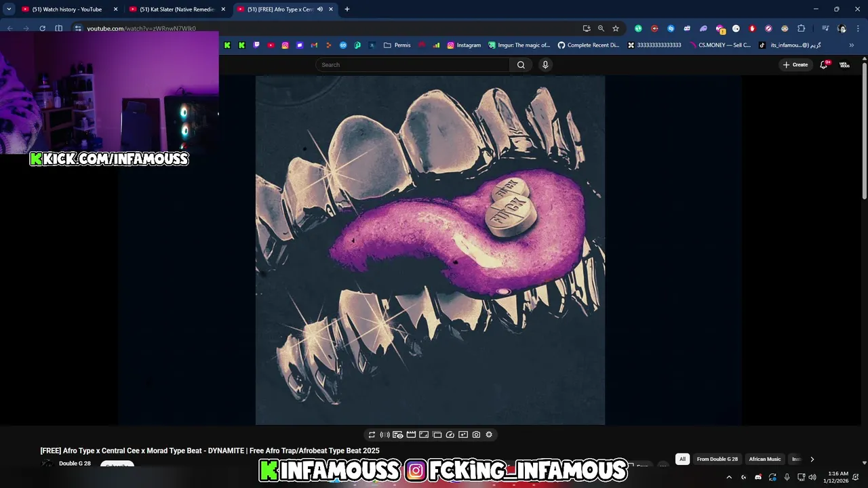Image resolution: width=868 pixels, height=488 pixels.
Task: Open the tab search dropdown arrow
Action: [9, 9]
